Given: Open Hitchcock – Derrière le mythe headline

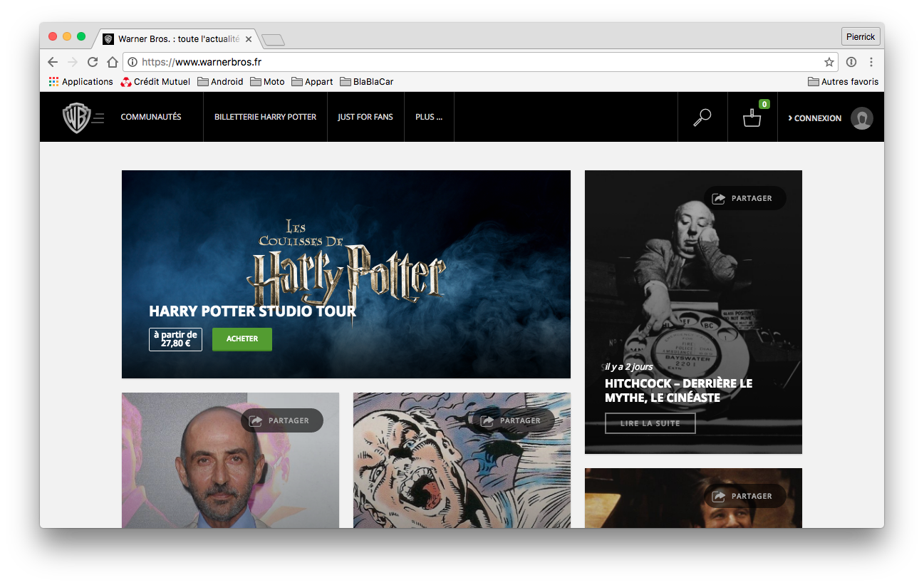Looking at the screenshot, I should [678, 390].
